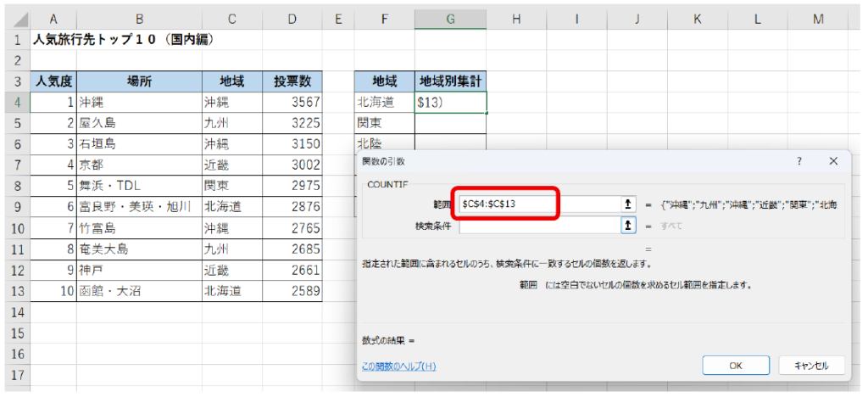
Task: Click the title cell 人気旅行先トップ１０（国内編）
Action: click(x=123, y=40)
